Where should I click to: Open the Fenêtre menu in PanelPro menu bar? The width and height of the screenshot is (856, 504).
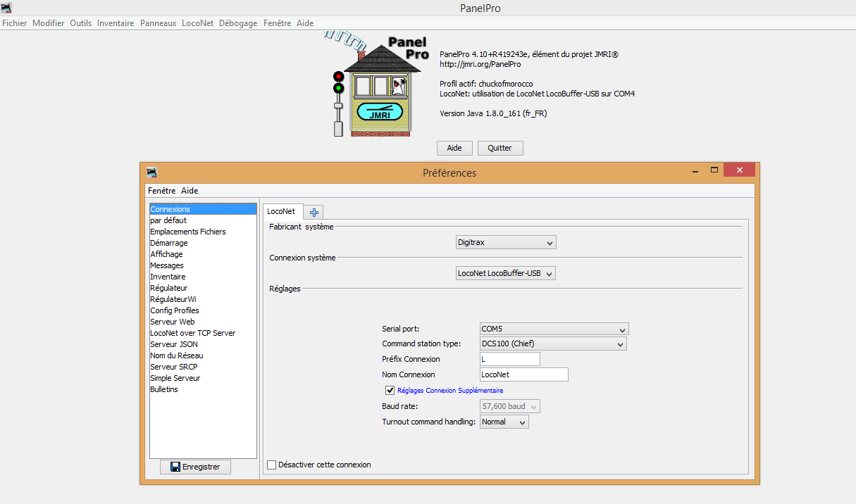click(277, 23)
